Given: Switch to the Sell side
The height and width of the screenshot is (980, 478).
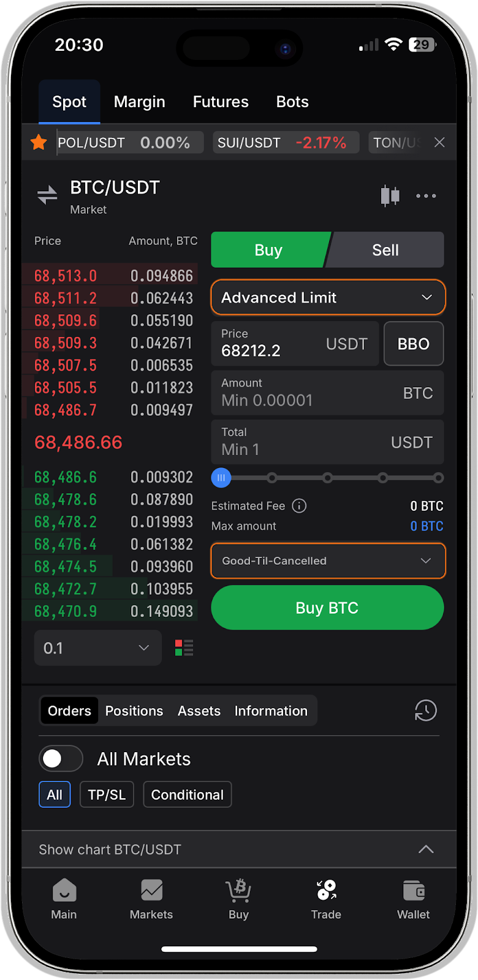Looking at the screenshot, I should (x=385, y=250).
